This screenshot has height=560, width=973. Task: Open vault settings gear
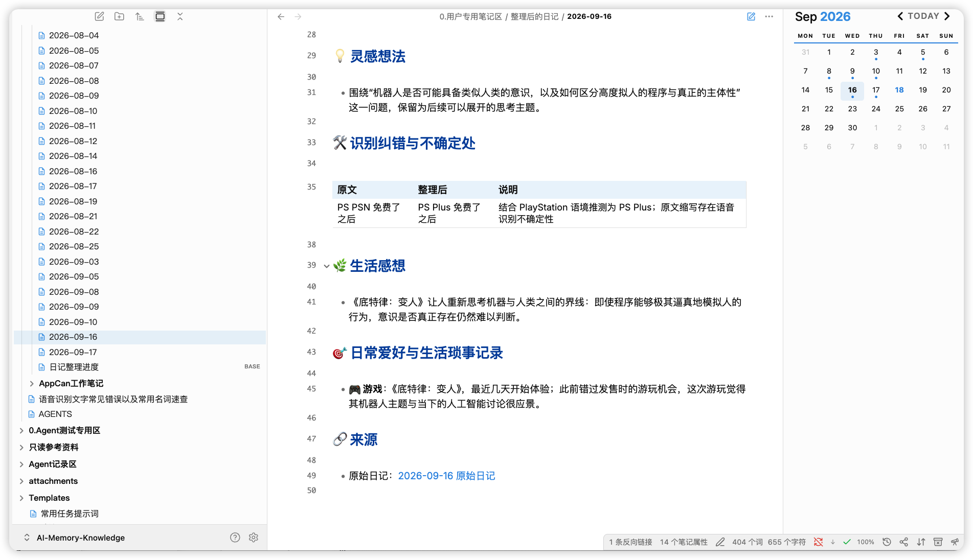(x=254, y=537)
